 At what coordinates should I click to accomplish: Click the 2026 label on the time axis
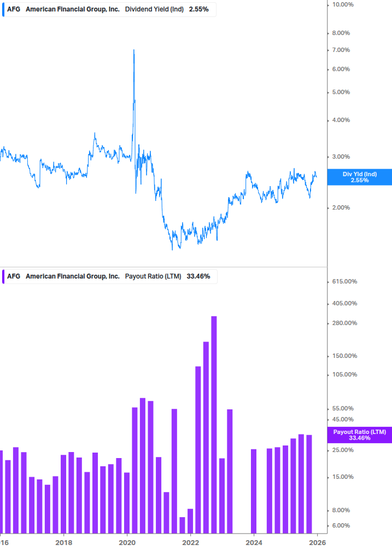coord(318,543)
